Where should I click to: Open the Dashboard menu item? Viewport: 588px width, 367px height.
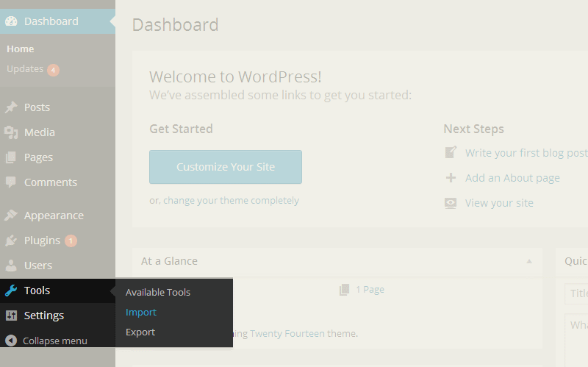click(x=58, y=21)
